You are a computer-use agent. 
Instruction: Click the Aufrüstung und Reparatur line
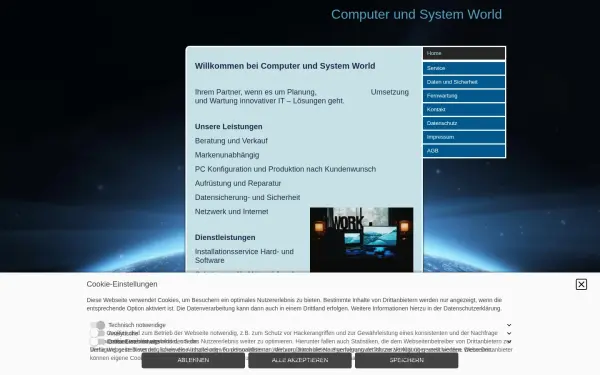tap(238, 183)
